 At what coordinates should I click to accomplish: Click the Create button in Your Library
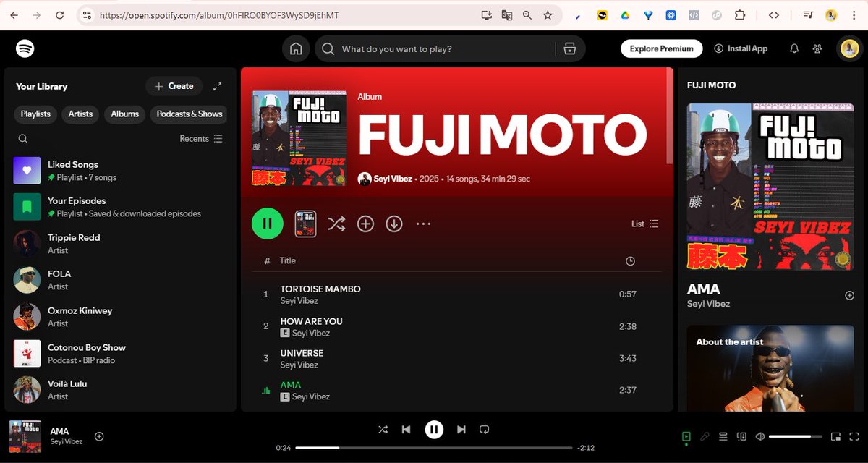(x=174, y=86)
